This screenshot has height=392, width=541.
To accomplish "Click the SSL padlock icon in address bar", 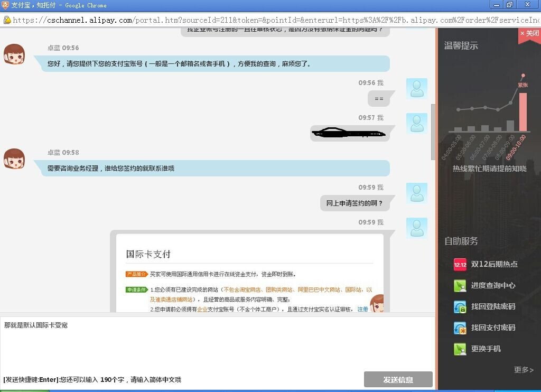I will [7, 20].
